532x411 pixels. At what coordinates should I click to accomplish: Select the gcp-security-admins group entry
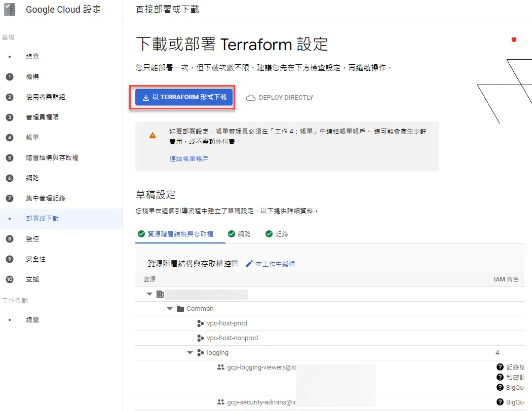[x=261, y=402]
